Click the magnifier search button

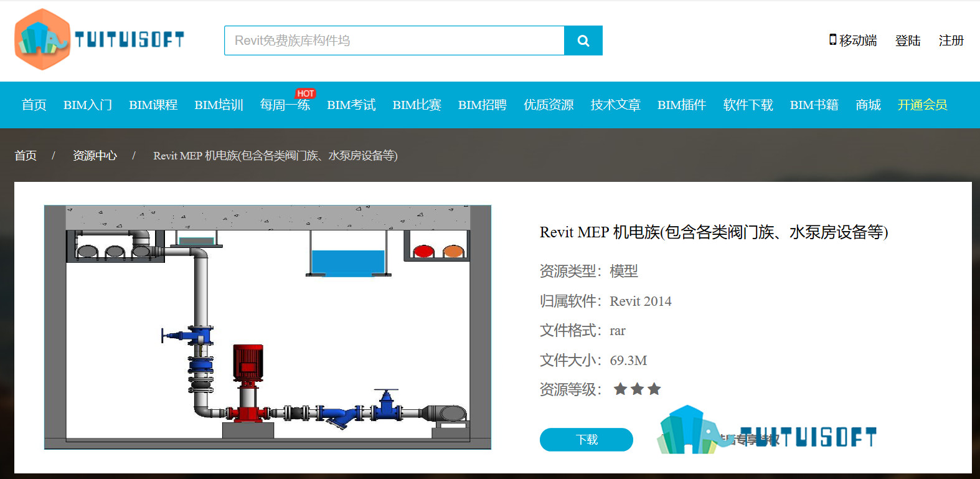pyautogui.click(x=583, y=40)
